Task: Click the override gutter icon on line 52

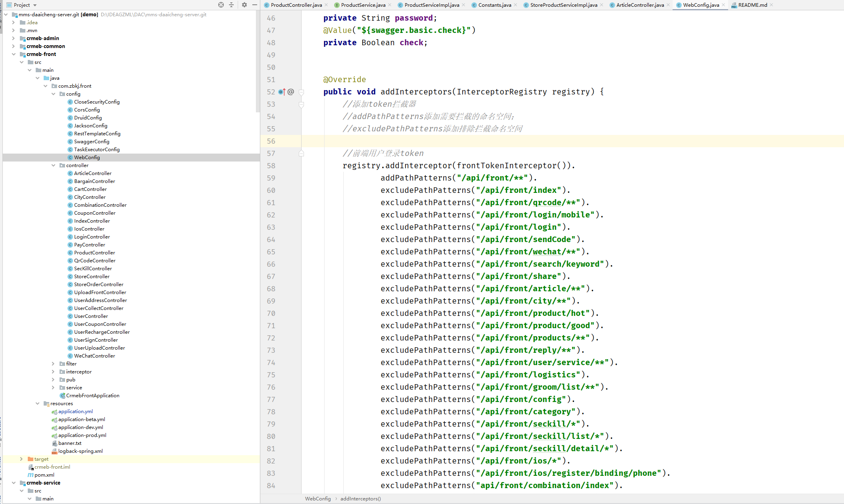Action: click(282, 92)
